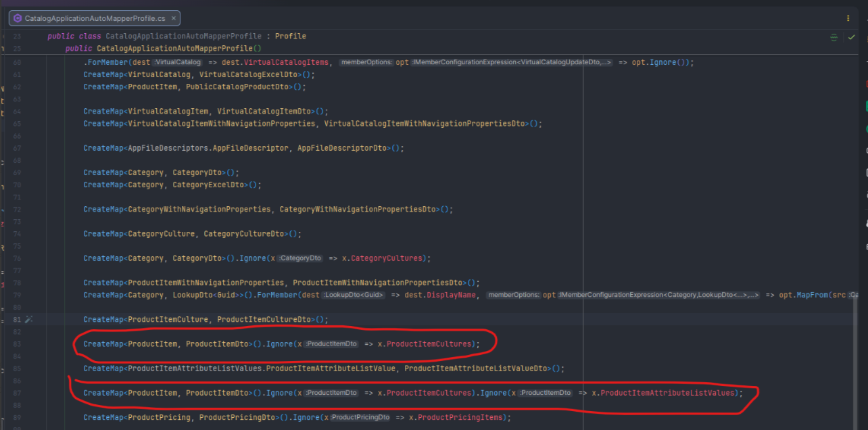This screenshot has height=430, width=868.
Task: Close the CatalogApplicationAutoMapperProfile.cs tab
Action: click(172, 18)
